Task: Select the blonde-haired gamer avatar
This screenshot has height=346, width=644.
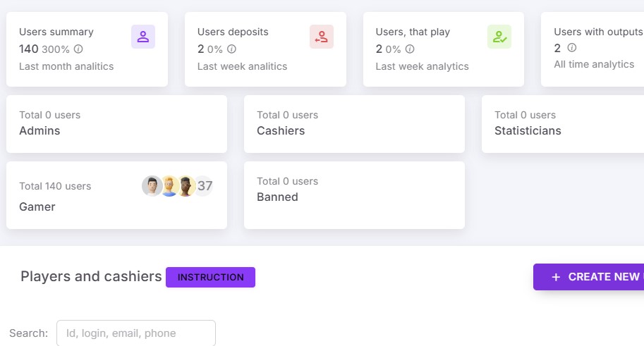Action: (x=169, y=186)
